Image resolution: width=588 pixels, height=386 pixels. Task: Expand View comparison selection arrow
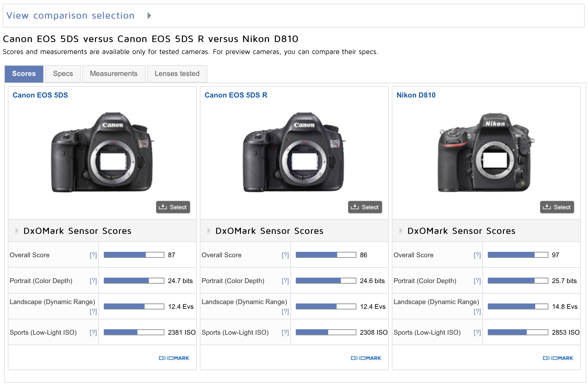[149, 16]
